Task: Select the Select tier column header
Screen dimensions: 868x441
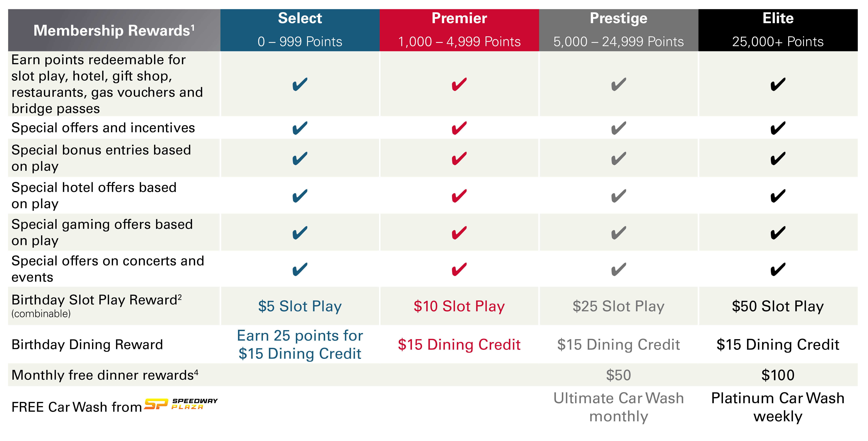Action: click(x=300, y=30)
